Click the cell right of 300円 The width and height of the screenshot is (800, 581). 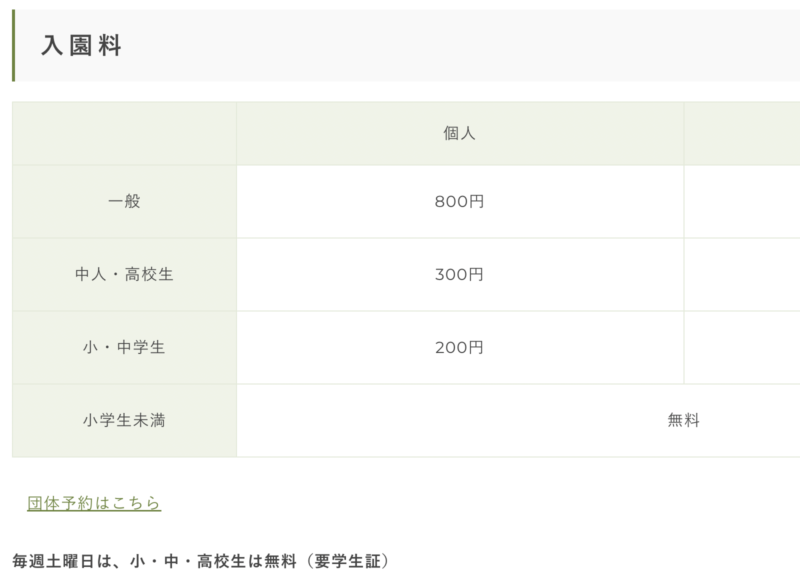pyautogui.click(x=742, y=274)
